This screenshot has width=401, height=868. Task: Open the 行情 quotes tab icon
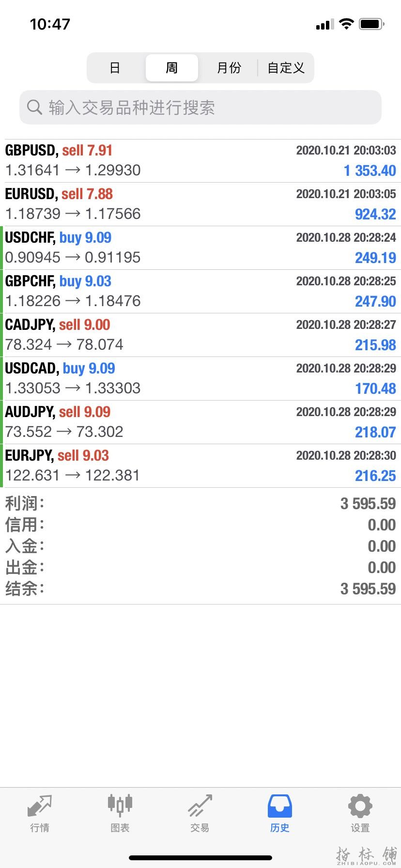tap(40, 806)
